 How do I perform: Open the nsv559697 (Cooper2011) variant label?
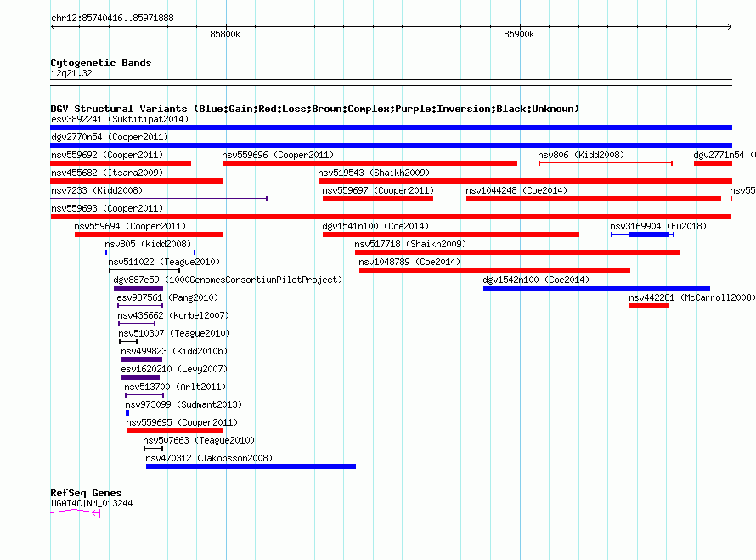(378, 190)
